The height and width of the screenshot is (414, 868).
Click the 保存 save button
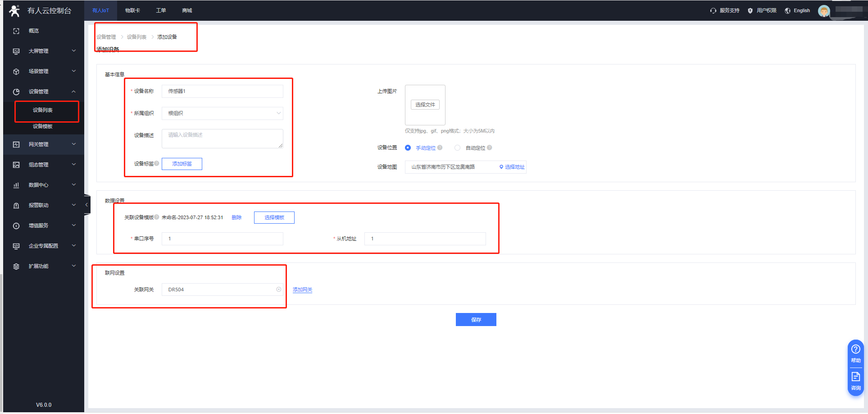click(x=476, y=320)
